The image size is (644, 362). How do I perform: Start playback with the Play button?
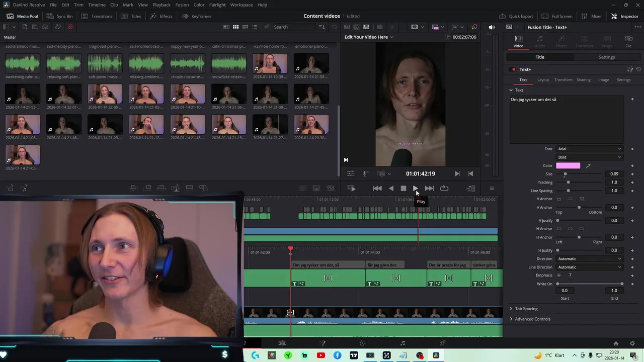coord(415,188)
